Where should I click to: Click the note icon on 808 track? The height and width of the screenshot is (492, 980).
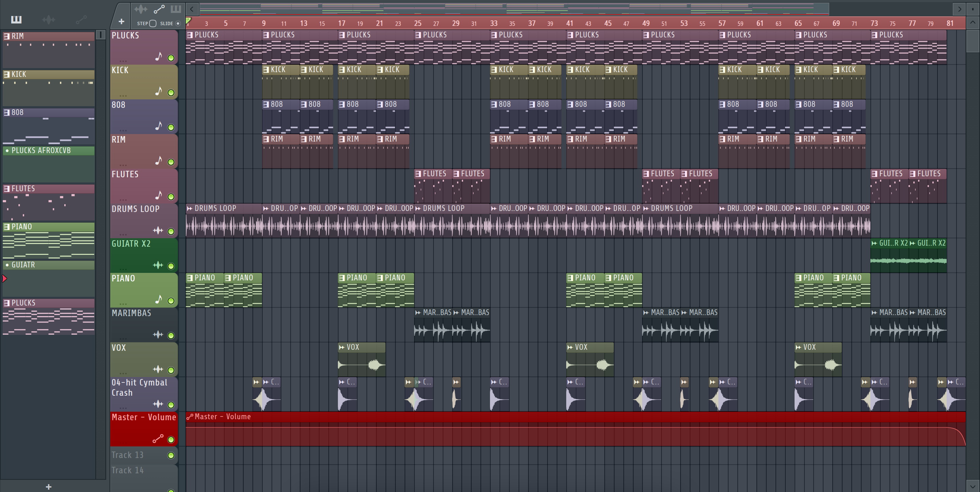coord(159,126)
